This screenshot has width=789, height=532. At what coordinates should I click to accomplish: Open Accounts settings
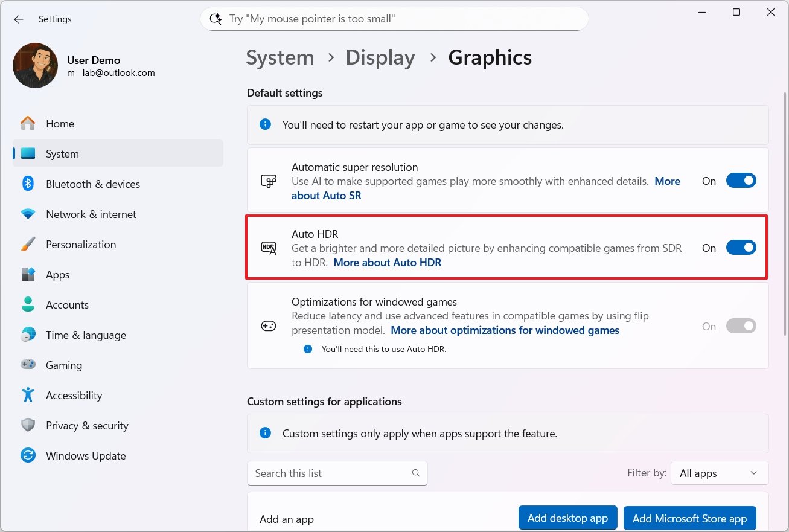[118, 305]
